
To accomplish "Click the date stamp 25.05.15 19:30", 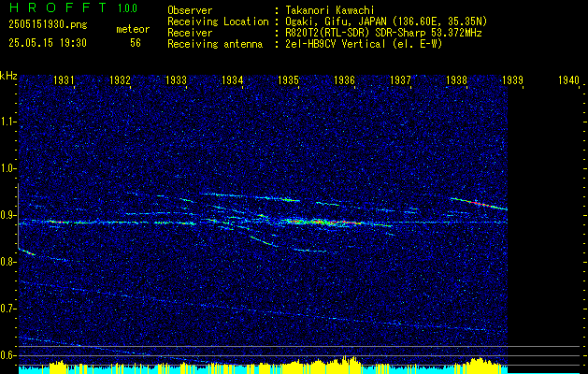I will coord(48,43).
